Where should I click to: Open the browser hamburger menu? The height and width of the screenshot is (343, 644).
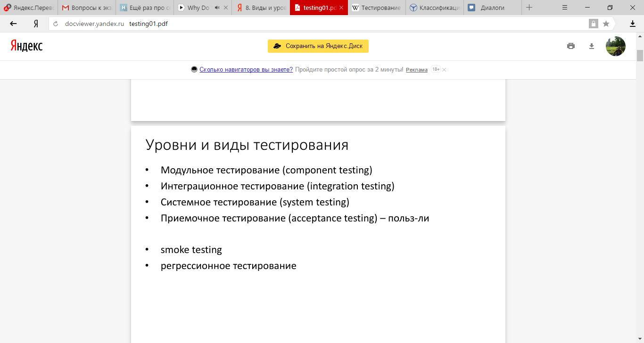(565, 8)
